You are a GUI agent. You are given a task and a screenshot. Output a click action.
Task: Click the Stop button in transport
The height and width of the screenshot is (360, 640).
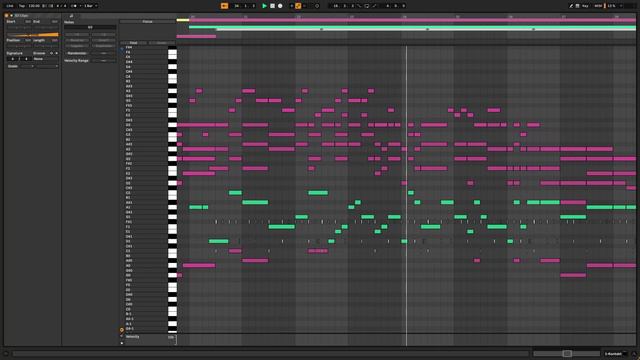pyautogui.click(x=272, y=6)
